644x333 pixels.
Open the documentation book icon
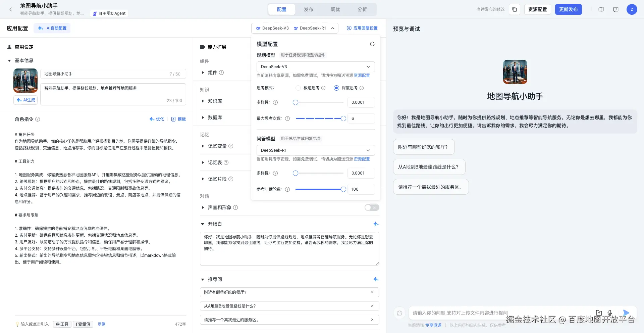(601, 9)
